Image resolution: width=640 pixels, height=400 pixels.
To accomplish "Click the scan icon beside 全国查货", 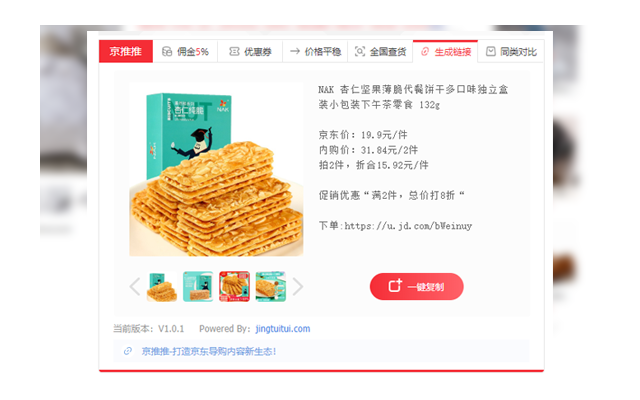I will coord(360,51).
